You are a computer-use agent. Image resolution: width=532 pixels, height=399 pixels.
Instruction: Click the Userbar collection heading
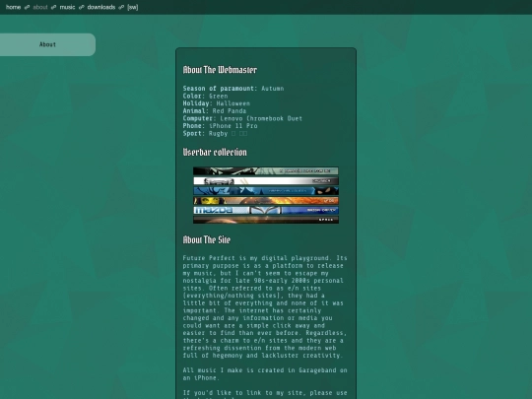click(215, 152)
